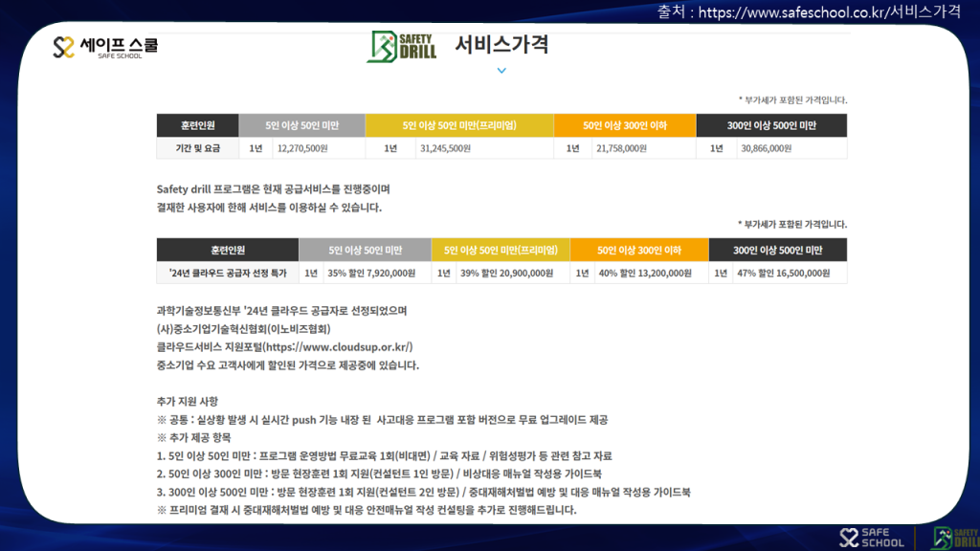Click the Safety Drill logo beside 서비스가격
The width and height of the screenshot is (980, 551).
(x=401, y=46)
